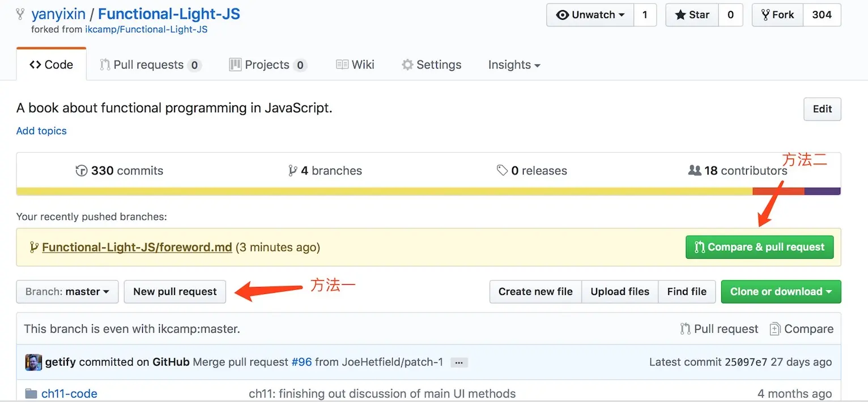The height and width of the screenshot is (402, 868).
Task: Expand the Insights dropdown tab
Action: pos(514,65)
